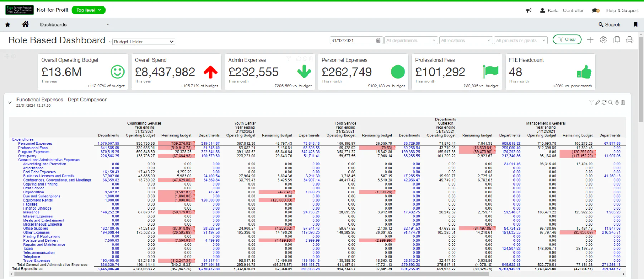Open Admin Expenses card settings gear
Viewport: 644px width, 279px height.
coord(305,59)
